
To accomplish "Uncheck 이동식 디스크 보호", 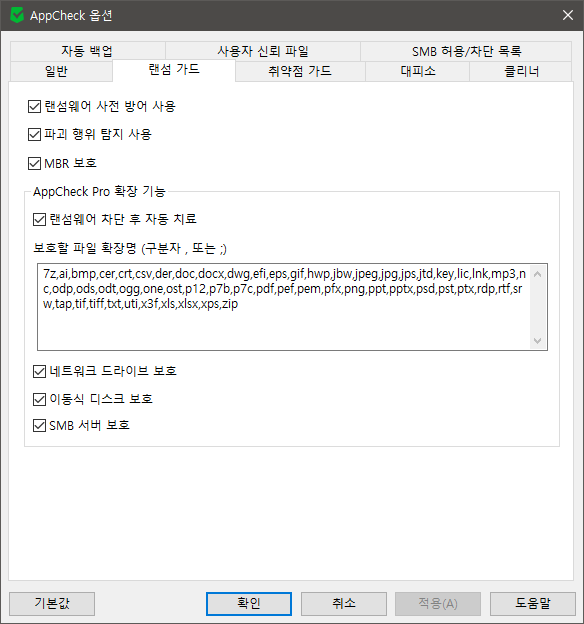I will 39,399.
